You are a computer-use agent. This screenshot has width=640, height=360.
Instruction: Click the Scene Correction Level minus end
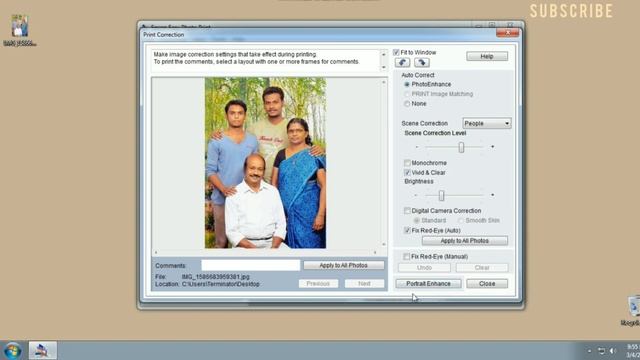pyautogui.click(x=417, y=147)
